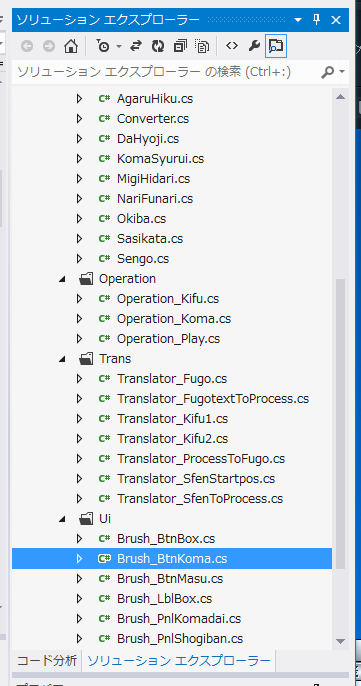Open the dropdown arrow beside the filter icon

pos(119,46)
